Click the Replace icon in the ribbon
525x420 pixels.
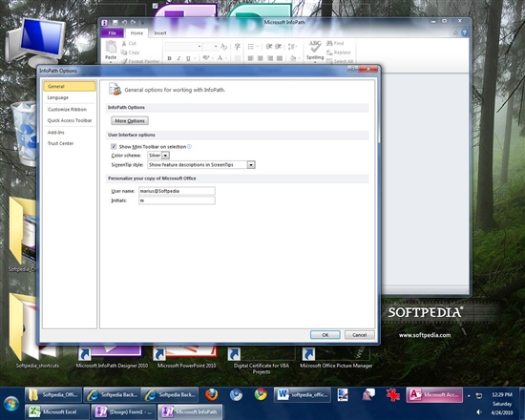click(329, 52)
